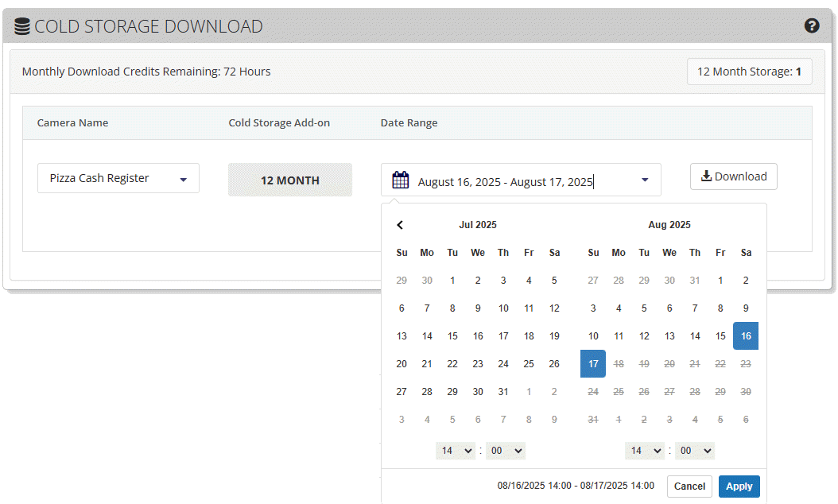Click the date range text field

point(517,182)
